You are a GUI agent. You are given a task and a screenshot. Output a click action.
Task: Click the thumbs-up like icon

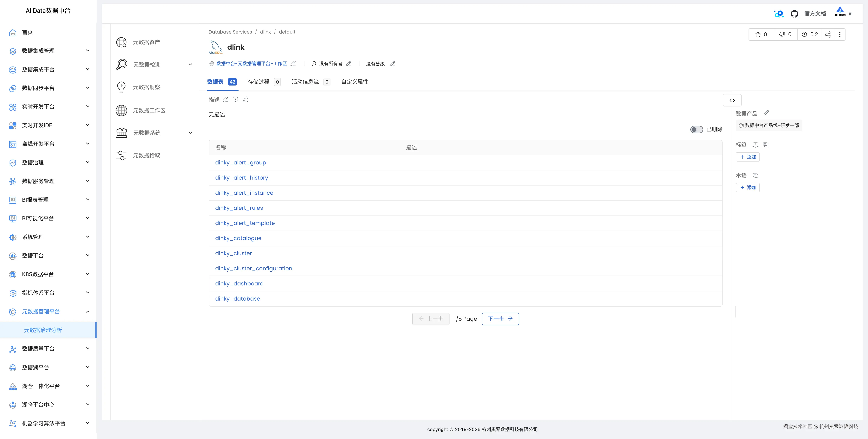click(x=757, y=34)
